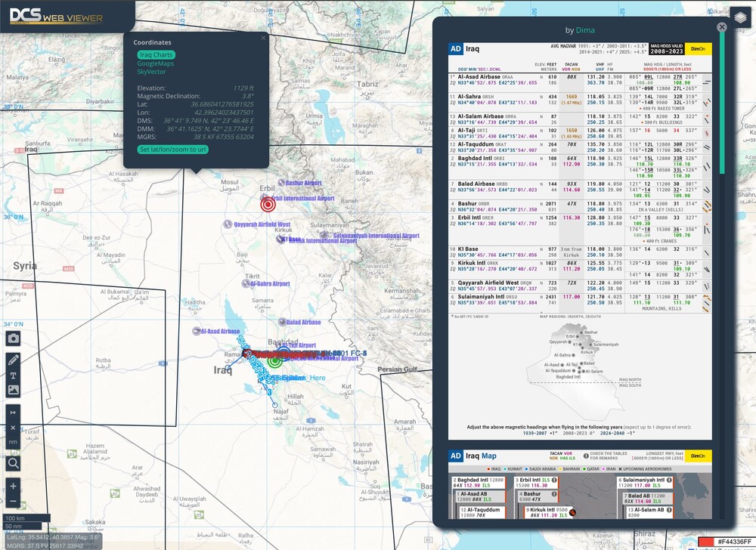Click the Sulaimaniyah Intl chart row
Image resolution: width=756 pixels, height=550 pixels.
pos(580,302)
